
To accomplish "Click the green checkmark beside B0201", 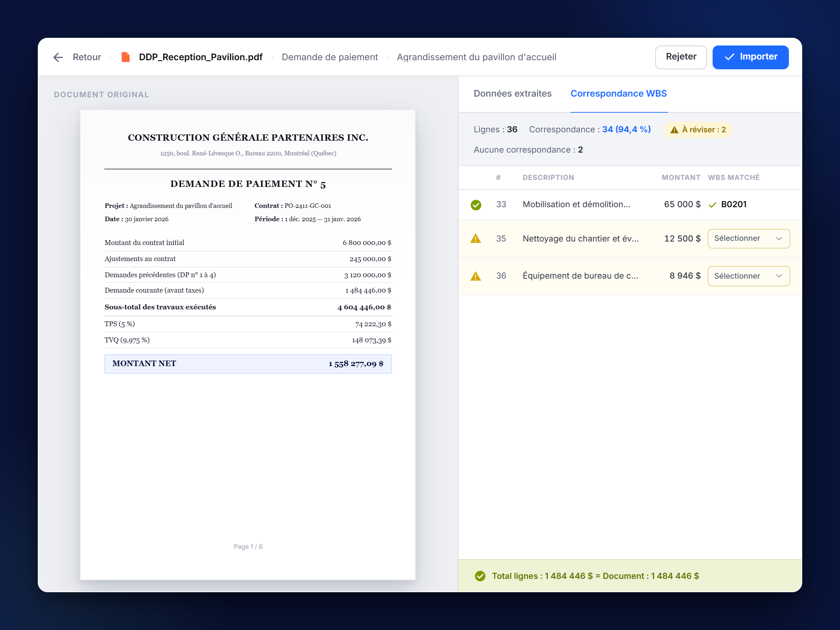I will coord(712,205).
